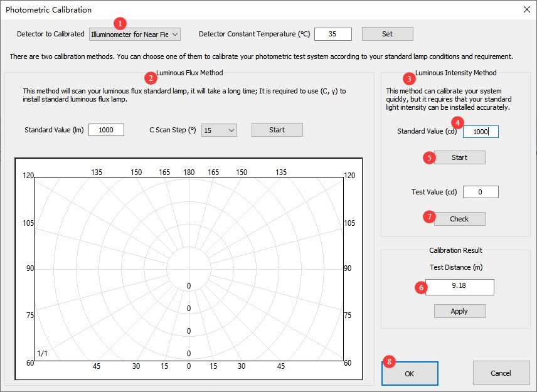537x392 pixels.
Task: Click the Luminous Flux Method heading
Action: [x=189, y=73]
